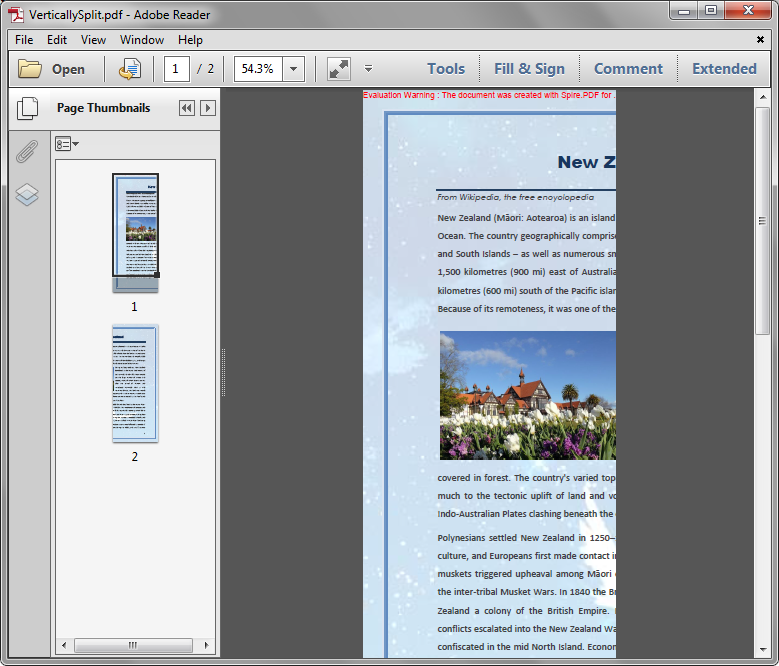This screenshot has width=779, height=666.
Task: Open the Page Thumbnails panel icon
Action: click(27, 108)
